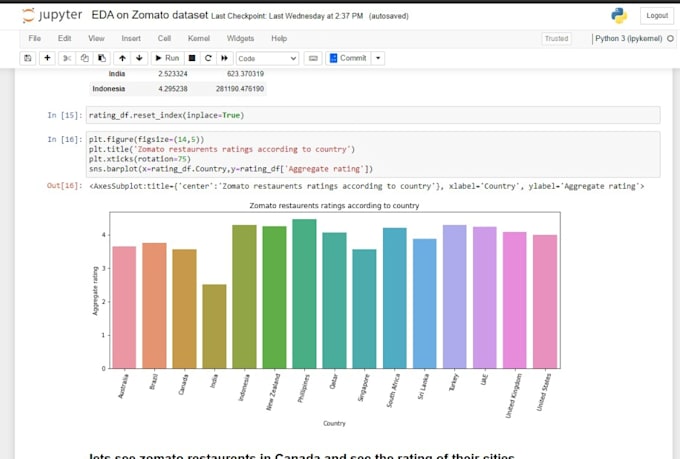680x459 pixels.
Task: Select code cell In [16] with barplot code
Action: pos(373,154)
